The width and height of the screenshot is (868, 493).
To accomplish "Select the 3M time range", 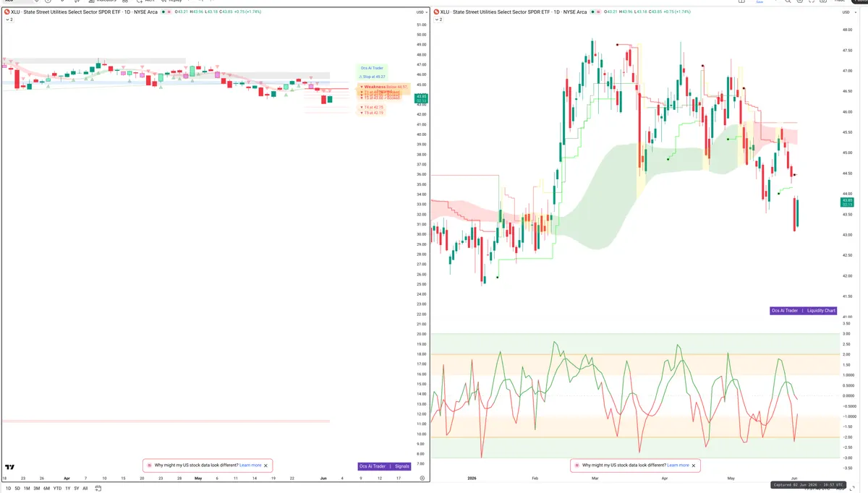I will pyautogui.click(x=36, y=488).
